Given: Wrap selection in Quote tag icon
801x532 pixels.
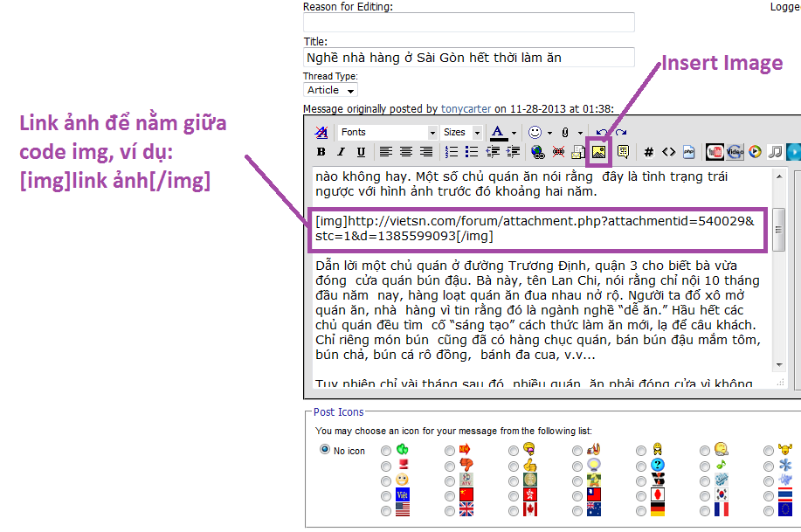Looking at the screenshot, I should click(x=624, y=151).
